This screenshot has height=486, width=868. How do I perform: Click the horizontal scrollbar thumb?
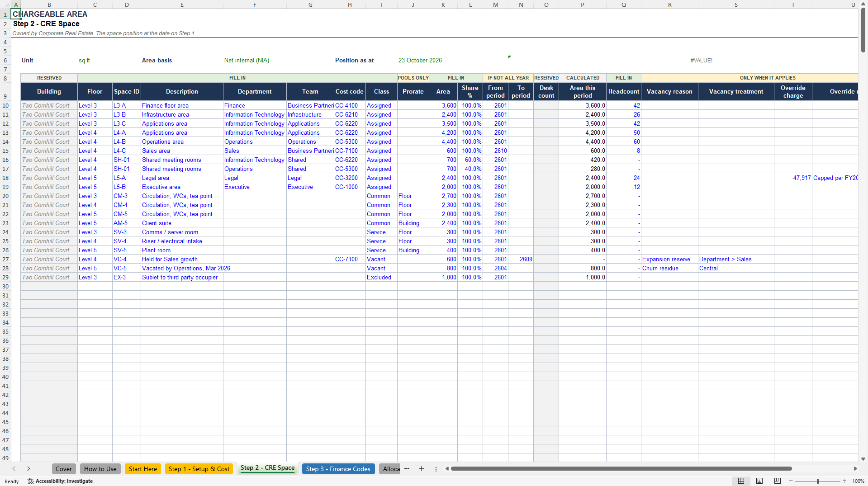[x=621, y=469]
